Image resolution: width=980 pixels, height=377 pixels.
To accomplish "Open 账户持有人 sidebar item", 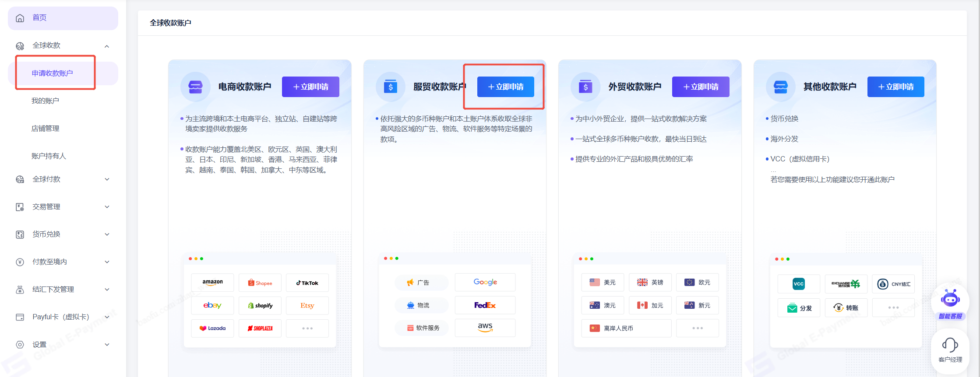I will (x=49, y=156).
